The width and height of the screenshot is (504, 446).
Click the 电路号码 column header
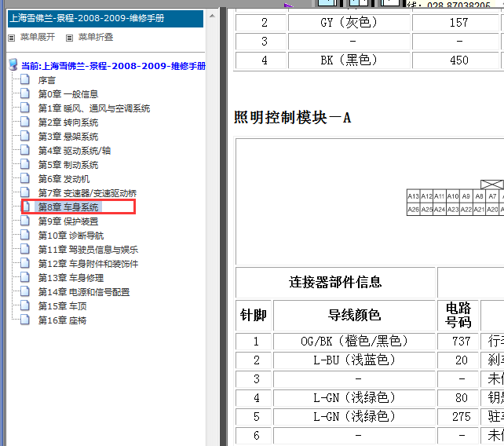pos(458,315)
